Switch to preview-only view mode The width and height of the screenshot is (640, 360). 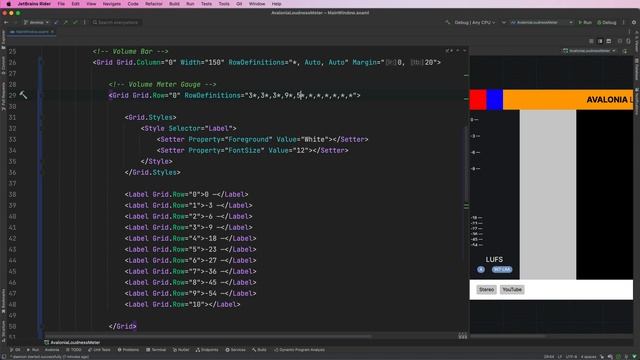(x=609, y=41)
